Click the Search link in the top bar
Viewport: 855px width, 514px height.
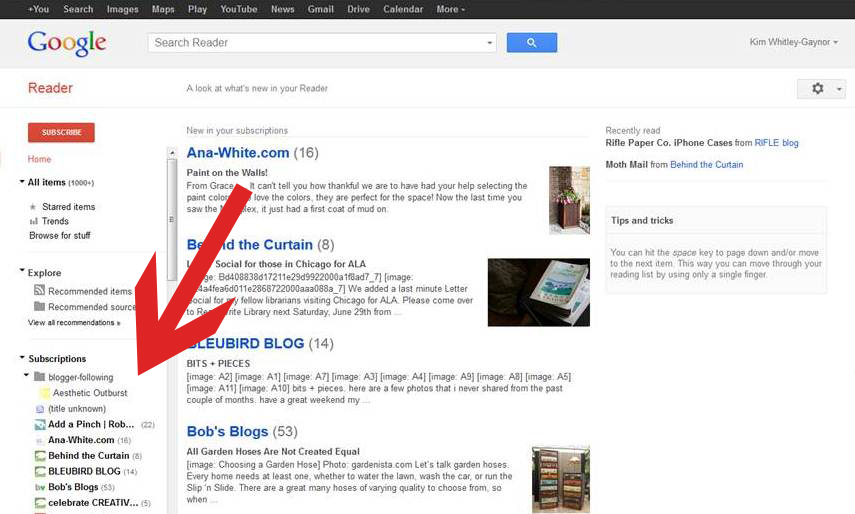point(78,9)
